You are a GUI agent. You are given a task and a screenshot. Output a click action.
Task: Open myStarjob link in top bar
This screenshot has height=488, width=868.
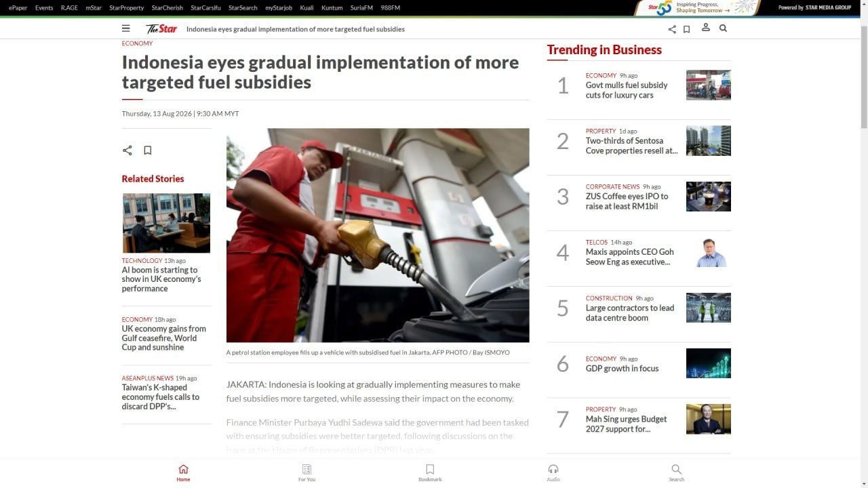pyautogui.click(x=279, y=8)
